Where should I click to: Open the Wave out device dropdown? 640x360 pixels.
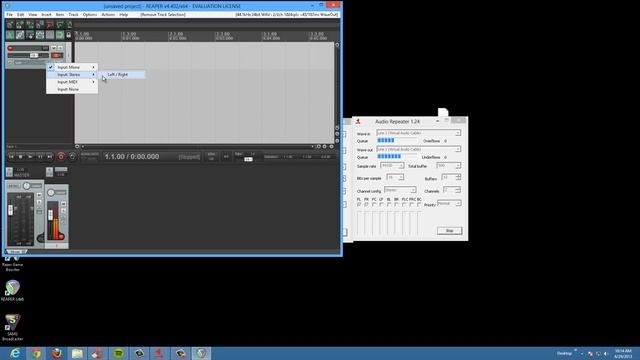point(419,149)
